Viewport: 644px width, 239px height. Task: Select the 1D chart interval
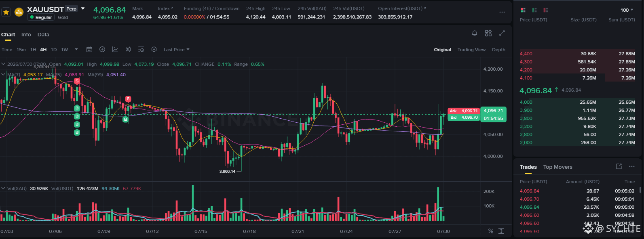coord(54,50)
